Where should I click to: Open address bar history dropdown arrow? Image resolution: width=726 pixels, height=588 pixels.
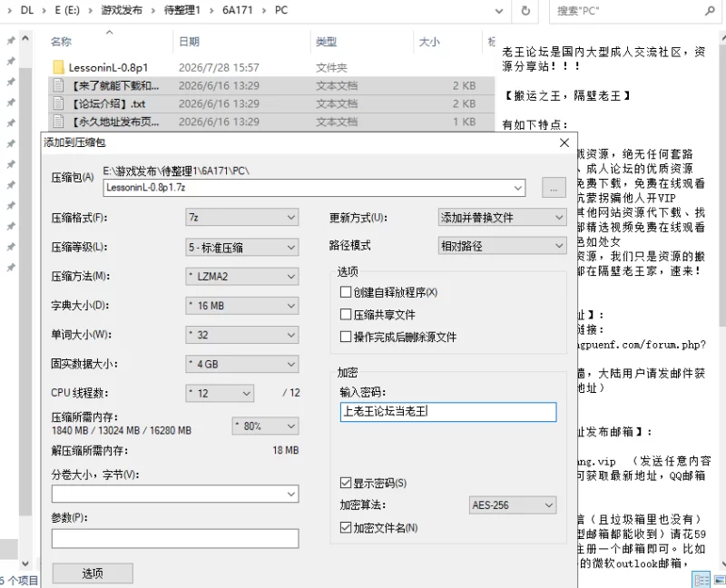[499, 11]
